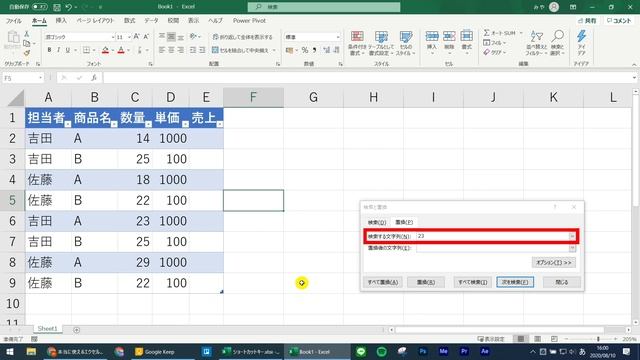Toggle Bold formatting

pyautogui.click(x=49, y=50)
